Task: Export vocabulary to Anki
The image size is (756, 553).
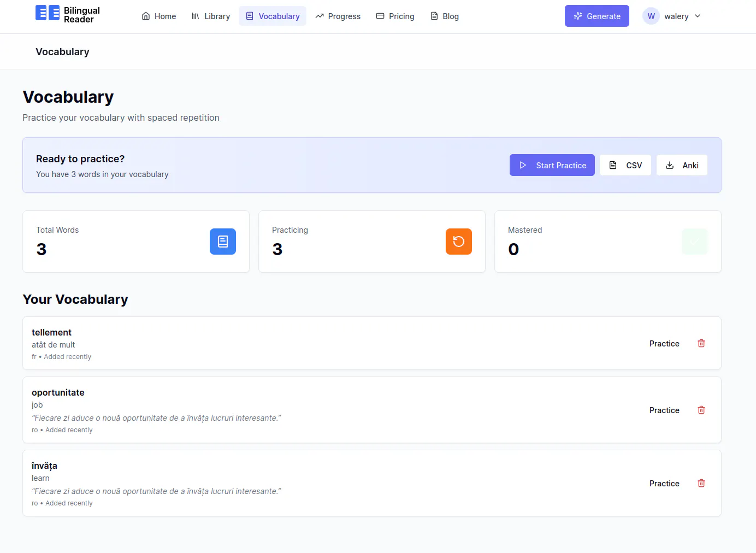Action: point(682,165)
